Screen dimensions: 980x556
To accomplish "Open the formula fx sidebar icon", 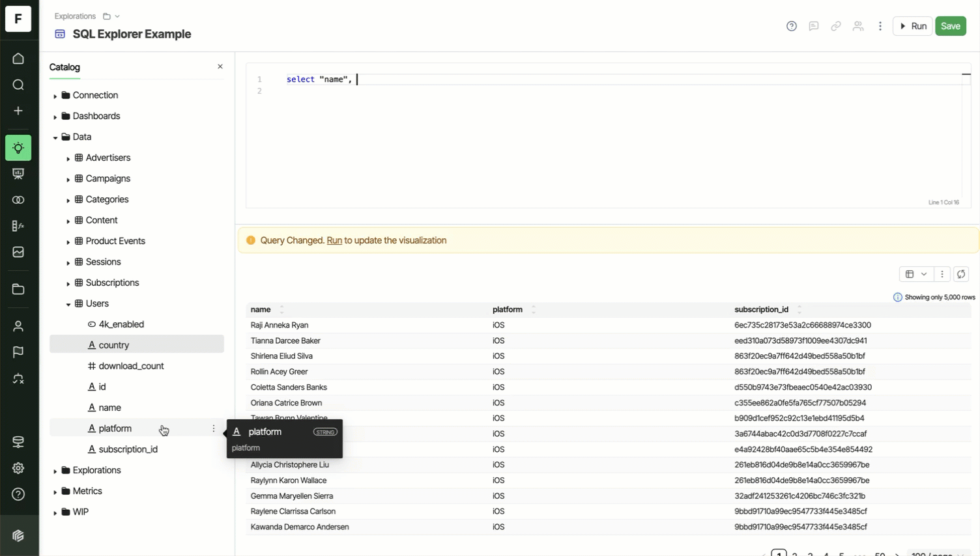I will (18, 226).
